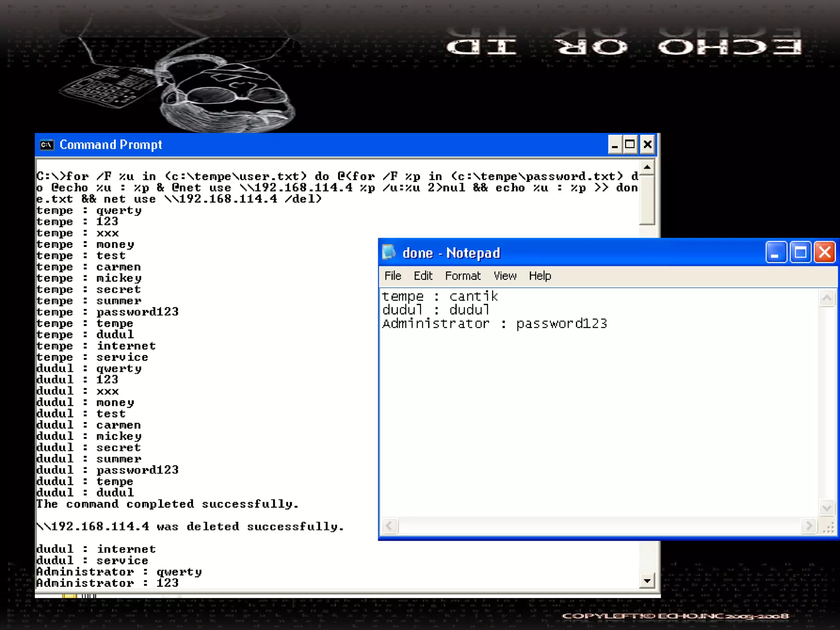Click Command Prompt scrollbar up arrow
The image size is (840, 630).
click(647, 167)
